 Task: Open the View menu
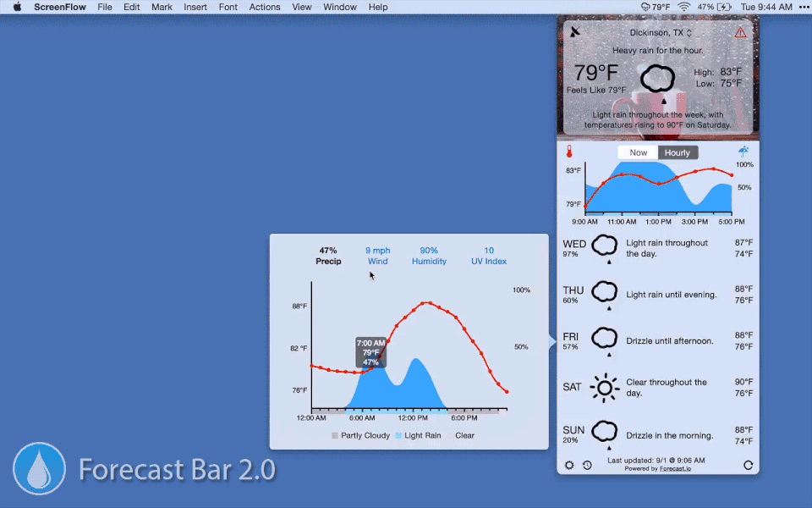(301, 7)
